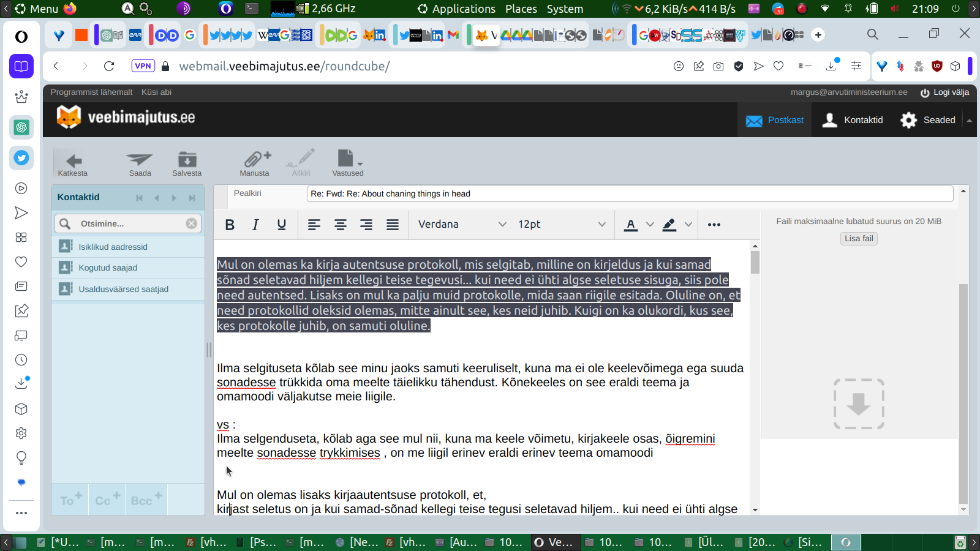Open Settings gear in the Opera sidebar
Screen dimensions: 980x551
[21, 433]
